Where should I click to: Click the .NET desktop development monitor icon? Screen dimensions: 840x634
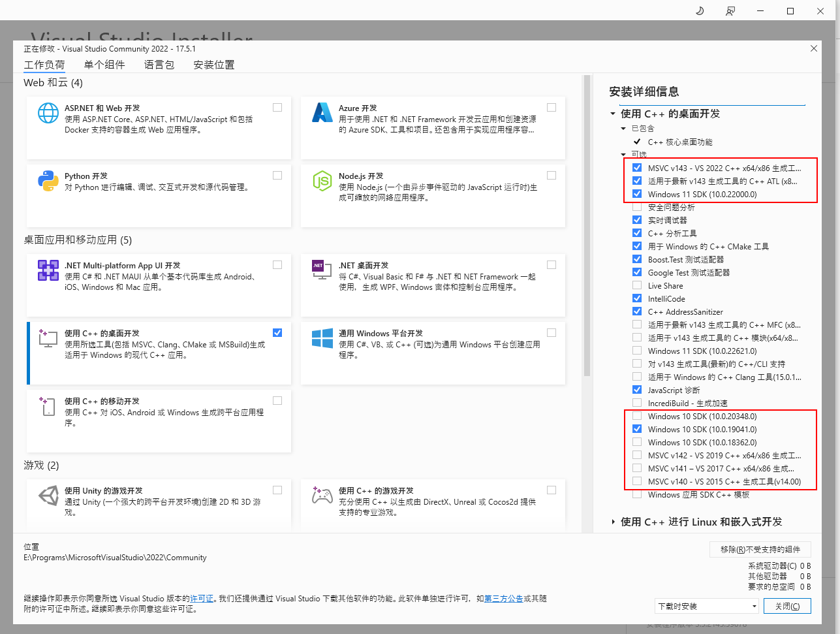click(322, 270)
